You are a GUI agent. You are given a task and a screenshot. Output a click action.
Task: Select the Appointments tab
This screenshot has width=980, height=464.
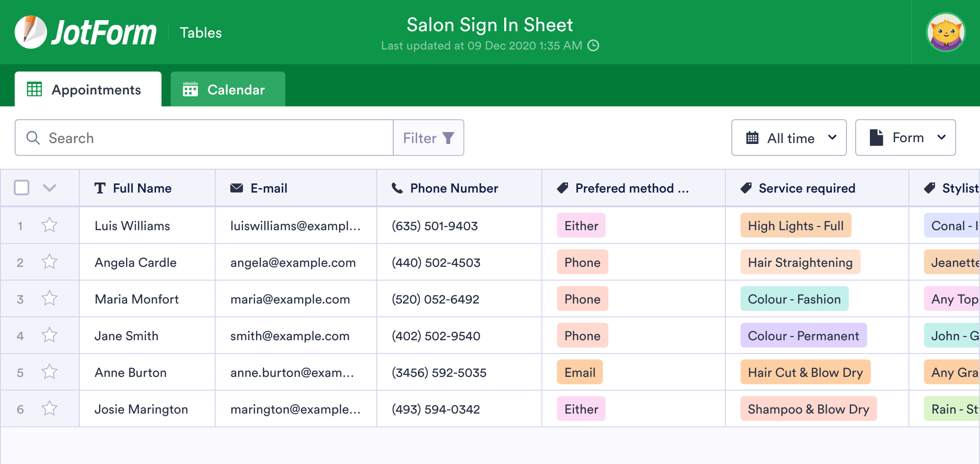(88, 89)
